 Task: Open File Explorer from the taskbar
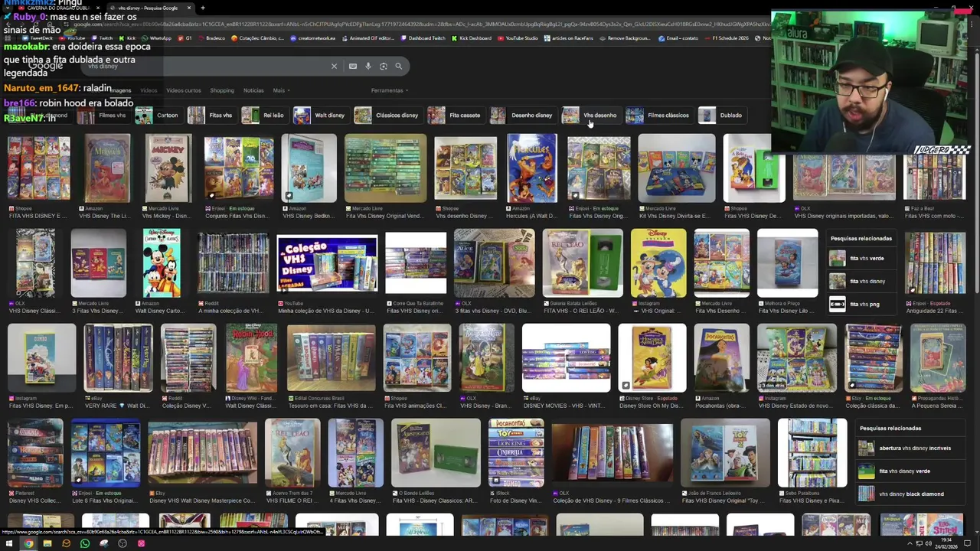click(47, 543)
